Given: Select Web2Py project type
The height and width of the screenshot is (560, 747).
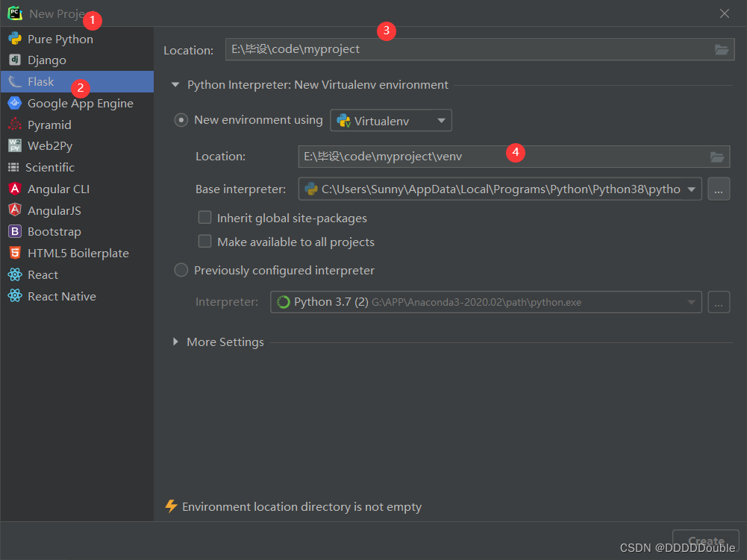Looking at the screenshot, I should click(x=77, y=145).
